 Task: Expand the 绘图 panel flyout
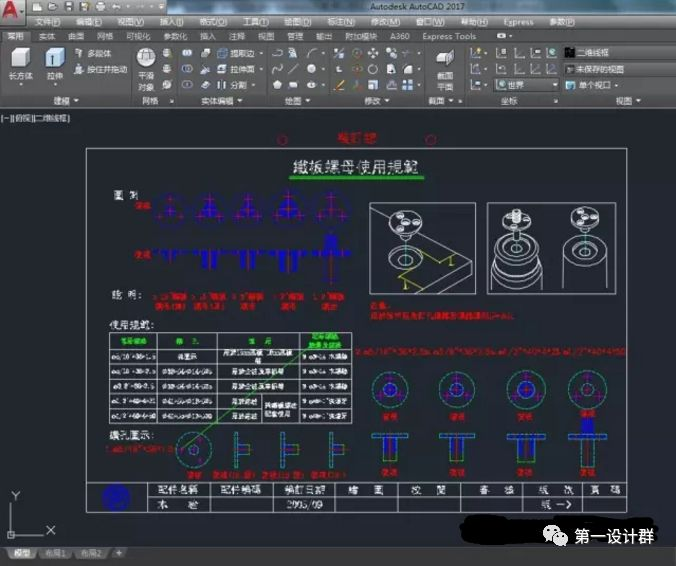(x=298, y=101)
